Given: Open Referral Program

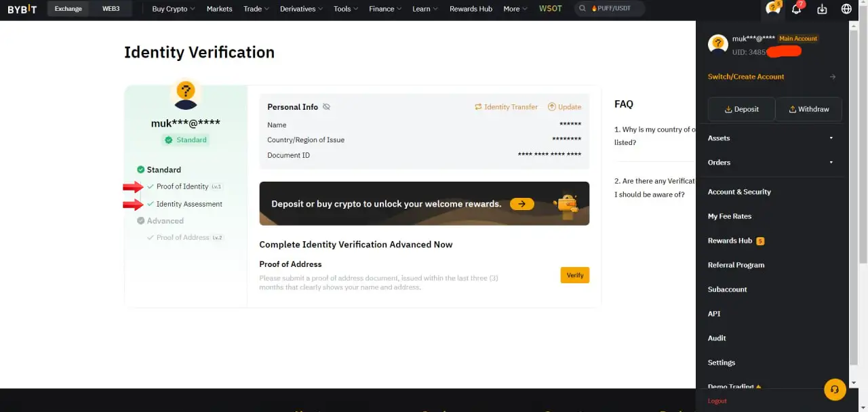Looking at the screenshot, I should [x=736, y=265].
